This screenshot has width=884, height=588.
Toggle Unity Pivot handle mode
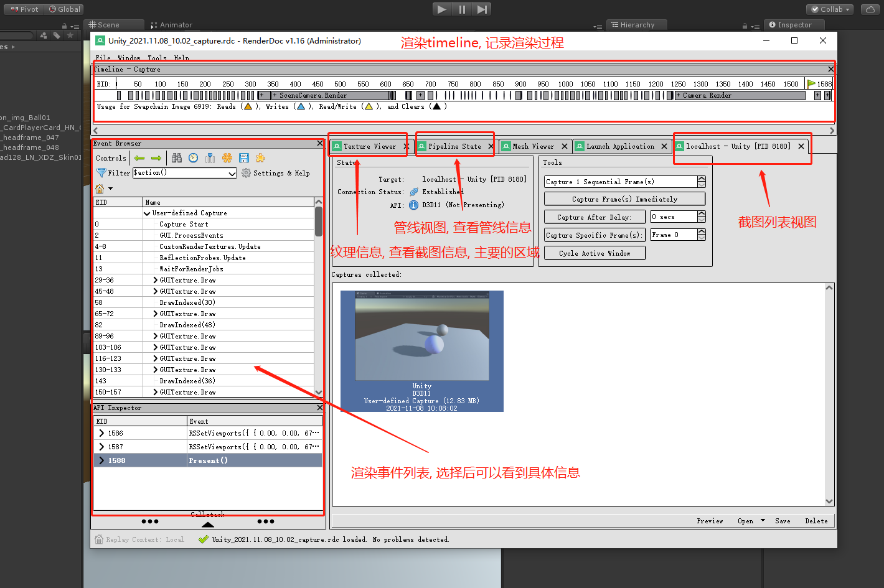(x=24, y=9)
